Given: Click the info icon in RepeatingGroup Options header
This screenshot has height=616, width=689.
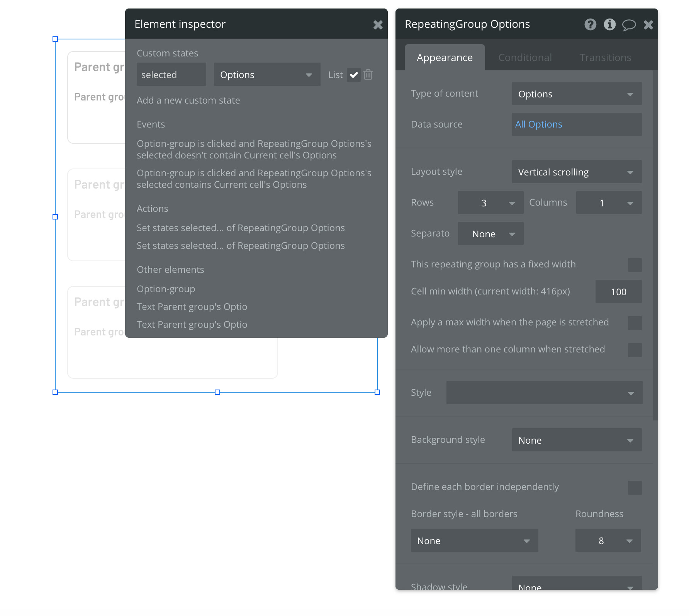Looking at the screenshot, I should pyautogui.click(x=609, y=24).
